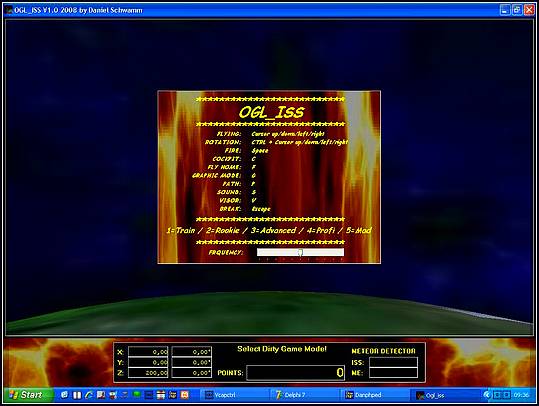Image resolution: width=539 pixels, height=406 pixels.
Task: Click the 'SOUND:' S key row
Action: 236,192
